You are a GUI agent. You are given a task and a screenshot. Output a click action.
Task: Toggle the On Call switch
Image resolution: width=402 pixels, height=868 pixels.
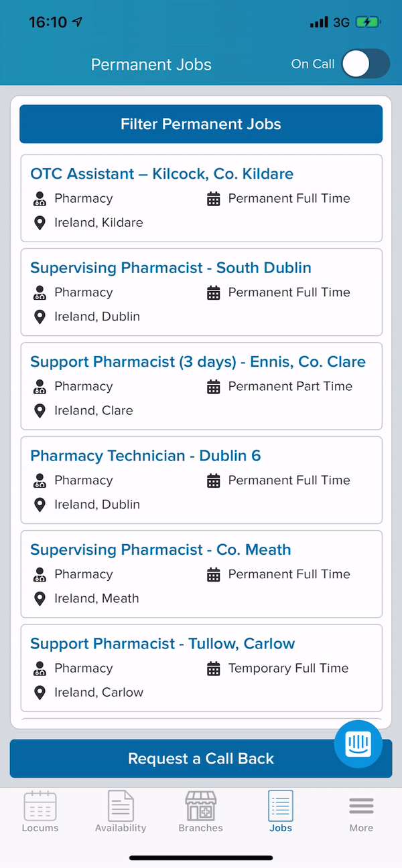click(365, 64)
